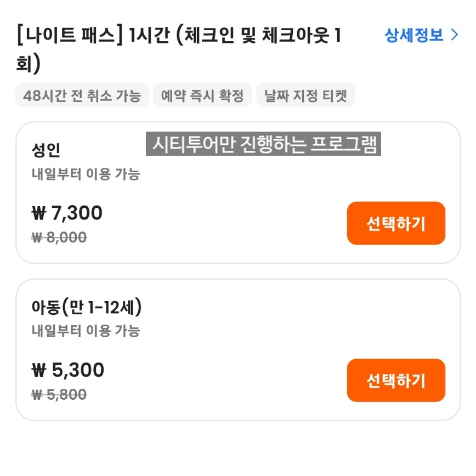The width and height of the screenshot is (476, 476).
Task: Click the won symbol before struck-through 8,000
Action: (x=37, y=237)
